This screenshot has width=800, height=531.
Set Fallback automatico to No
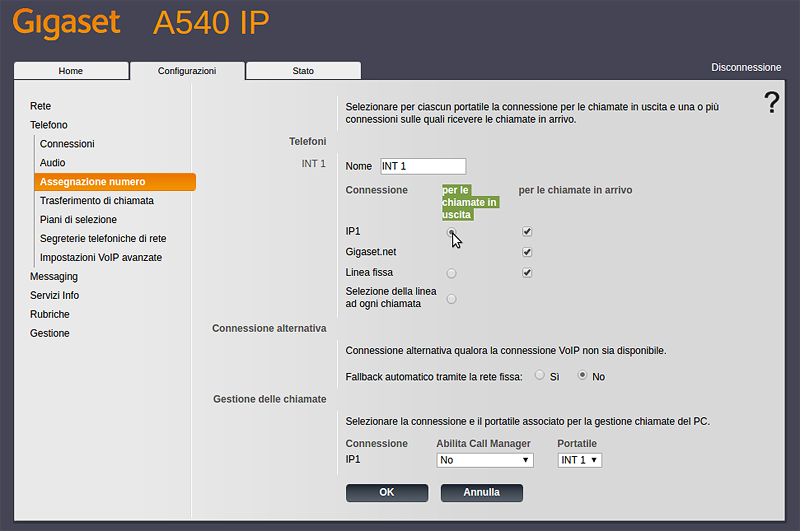click(582, 375)
